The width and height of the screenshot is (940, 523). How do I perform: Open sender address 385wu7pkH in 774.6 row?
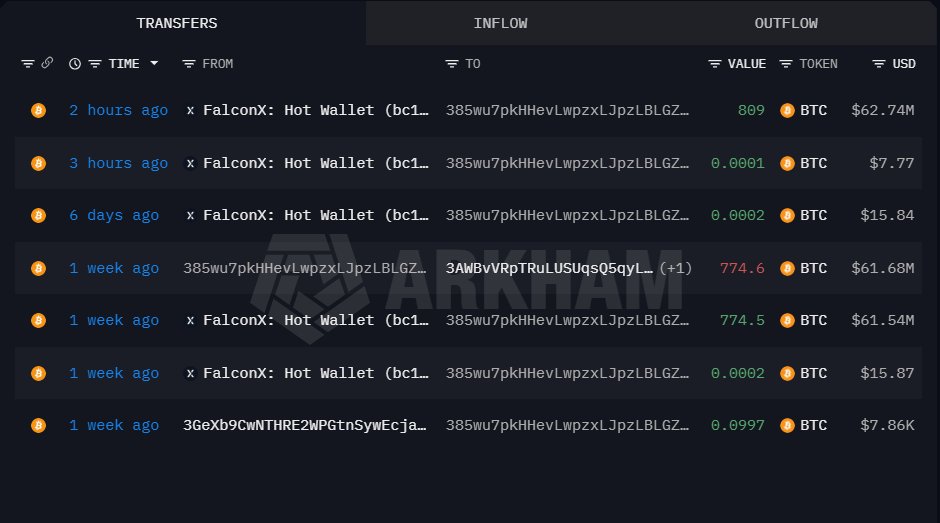click(x=305, y=268)
